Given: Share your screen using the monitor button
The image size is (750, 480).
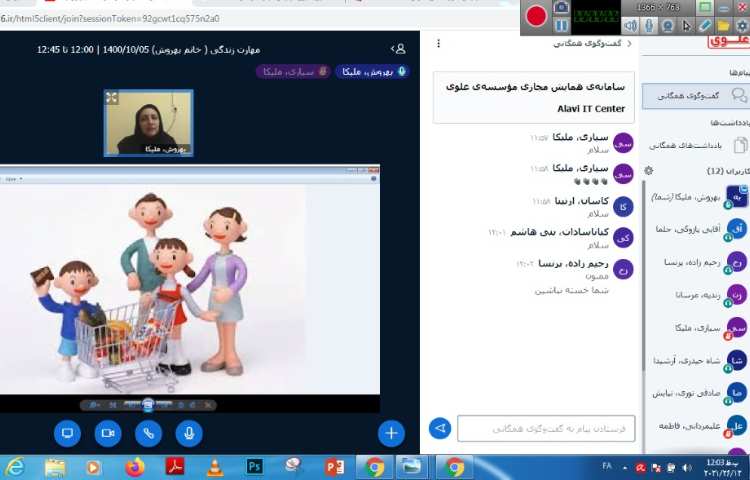Looking at the screenshot, I should [x=67, y=433].
